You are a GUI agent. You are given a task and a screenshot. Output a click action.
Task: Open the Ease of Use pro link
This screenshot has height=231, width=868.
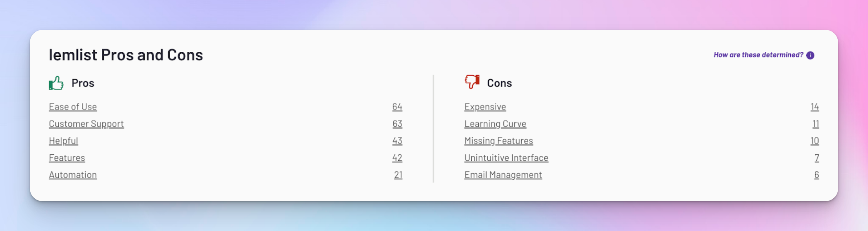click(x=73, y=106)
